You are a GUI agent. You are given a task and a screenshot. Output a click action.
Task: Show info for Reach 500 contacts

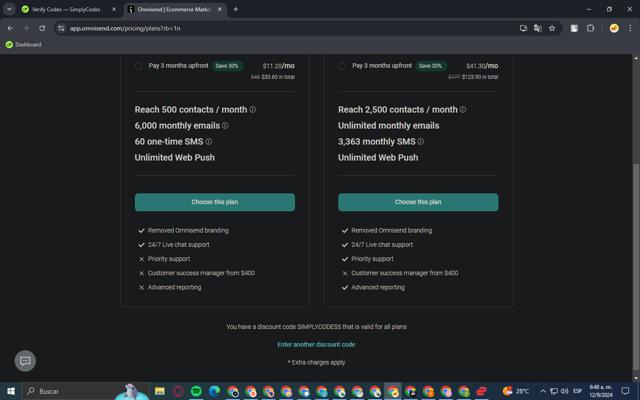click(253, 109)
